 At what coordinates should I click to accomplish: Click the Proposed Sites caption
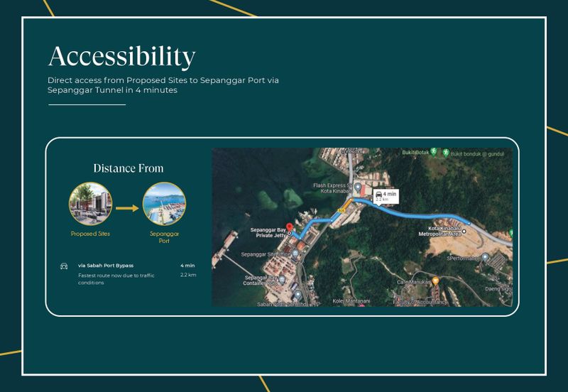pos(90,234)
